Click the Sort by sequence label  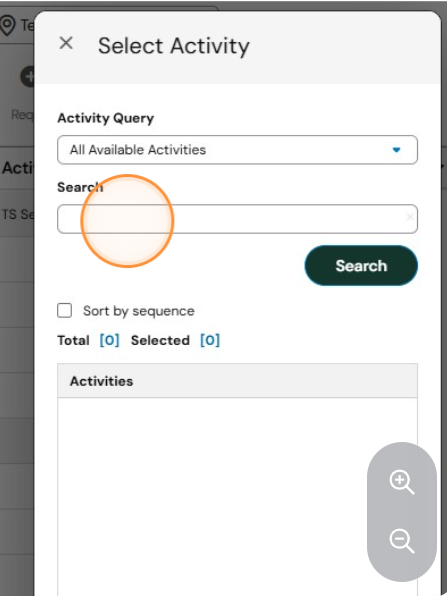[x=139, y=311]
